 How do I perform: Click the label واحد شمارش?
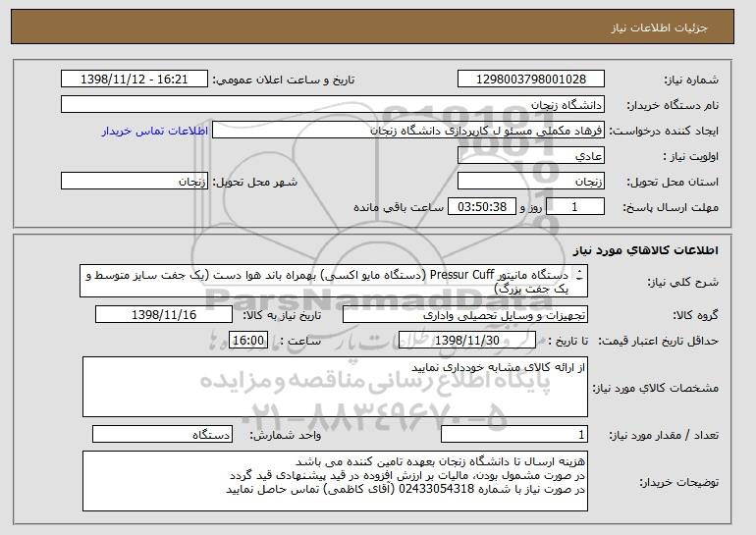pos(285,435)
